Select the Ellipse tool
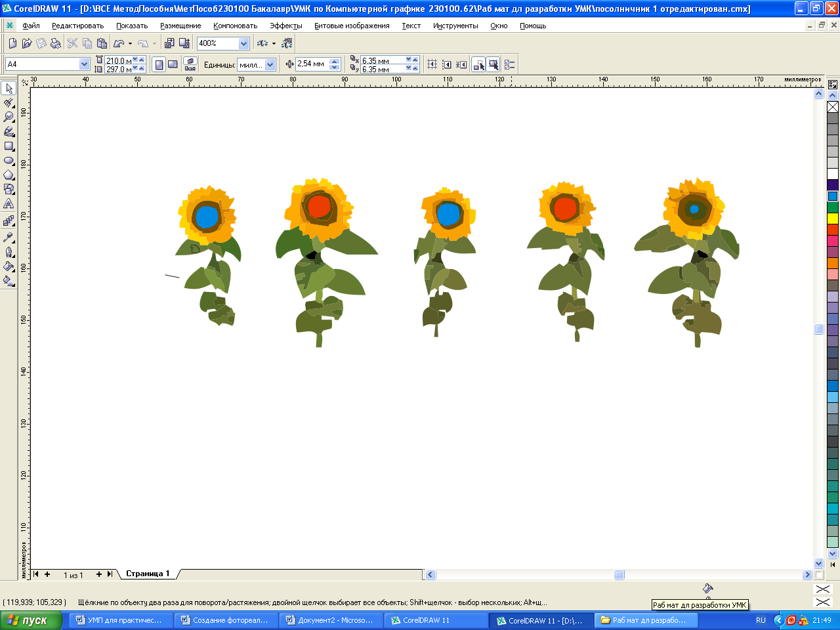Image resolution: width=840 pixels, height=630 pixels. [9, 161]
